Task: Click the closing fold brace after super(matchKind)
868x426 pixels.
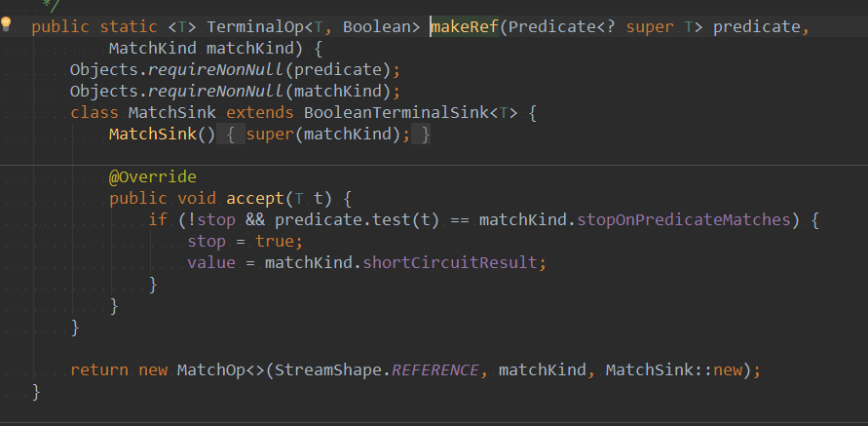Action: coord(425,135)
